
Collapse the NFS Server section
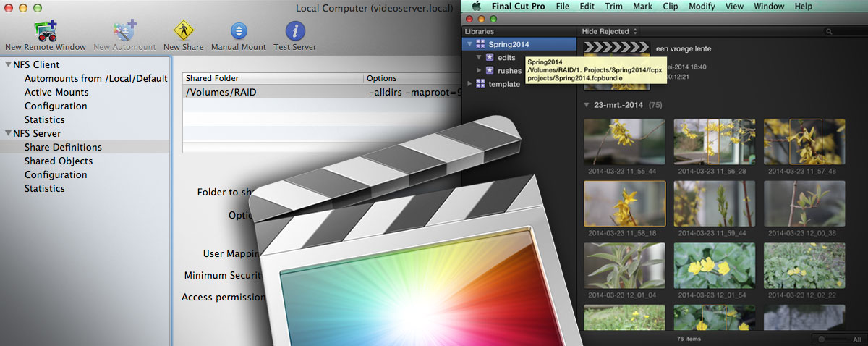point(7,133)
